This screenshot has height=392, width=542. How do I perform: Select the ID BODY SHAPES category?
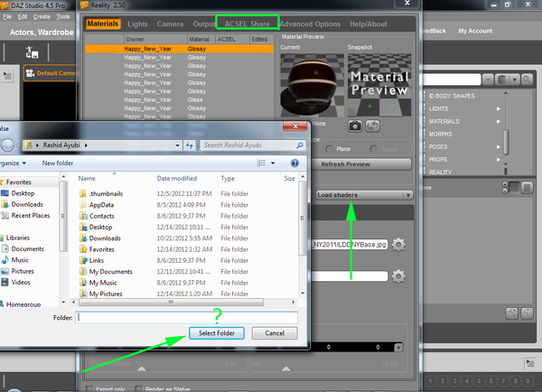click(x=452, y=96)
